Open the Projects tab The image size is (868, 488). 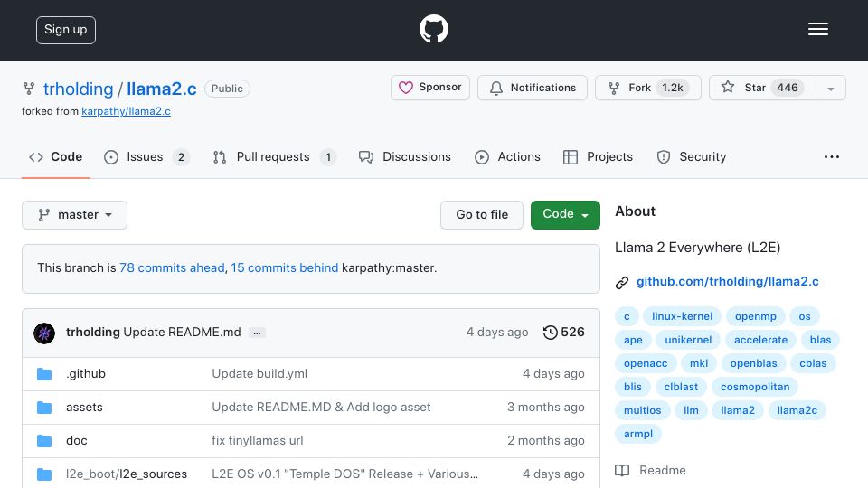(598, 157)
